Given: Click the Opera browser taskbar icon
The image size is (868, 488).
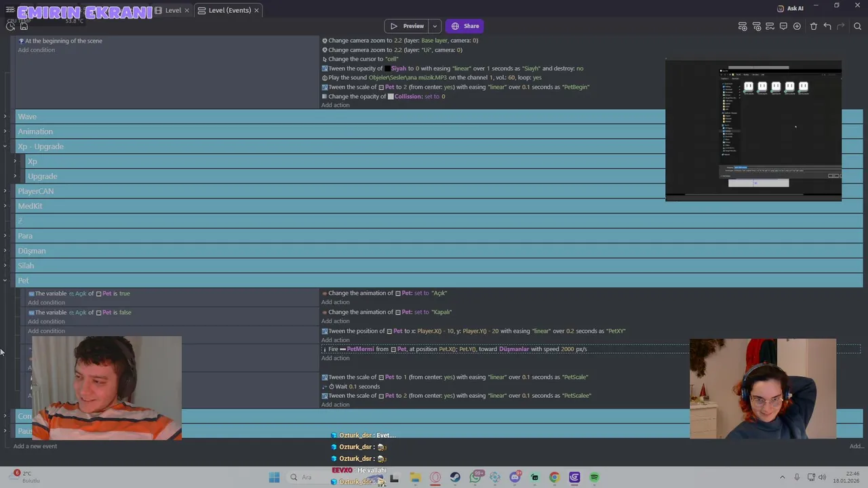Looking at the screenshot, I should tap(435, 477).
